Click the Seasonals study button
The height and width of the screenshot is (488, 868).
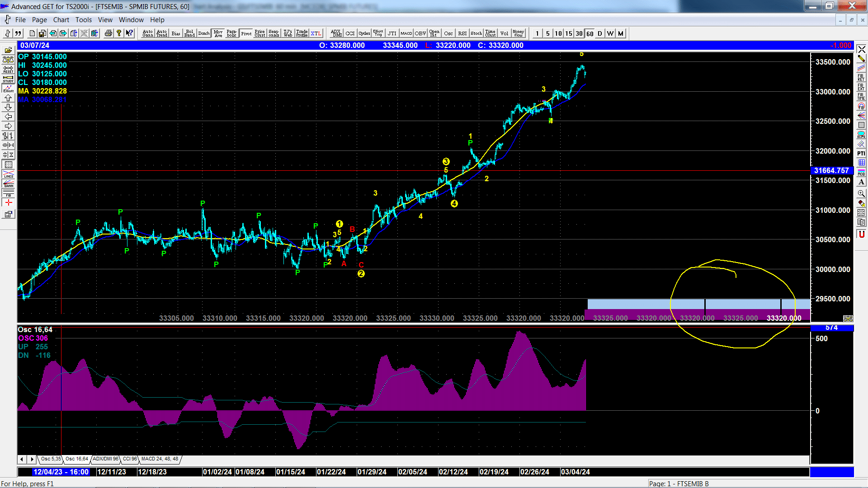274,33
